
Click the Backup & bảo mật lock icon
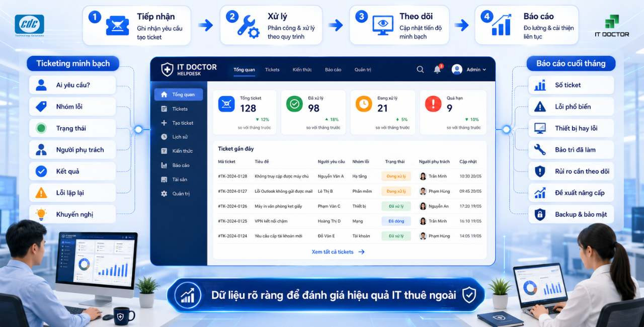point(540,214)
